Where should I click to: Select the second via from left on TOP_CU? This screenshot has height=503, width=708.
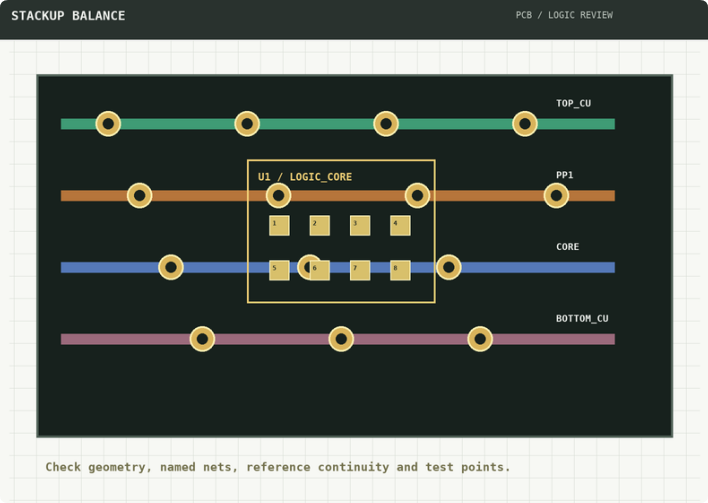[x=247, y=124]
